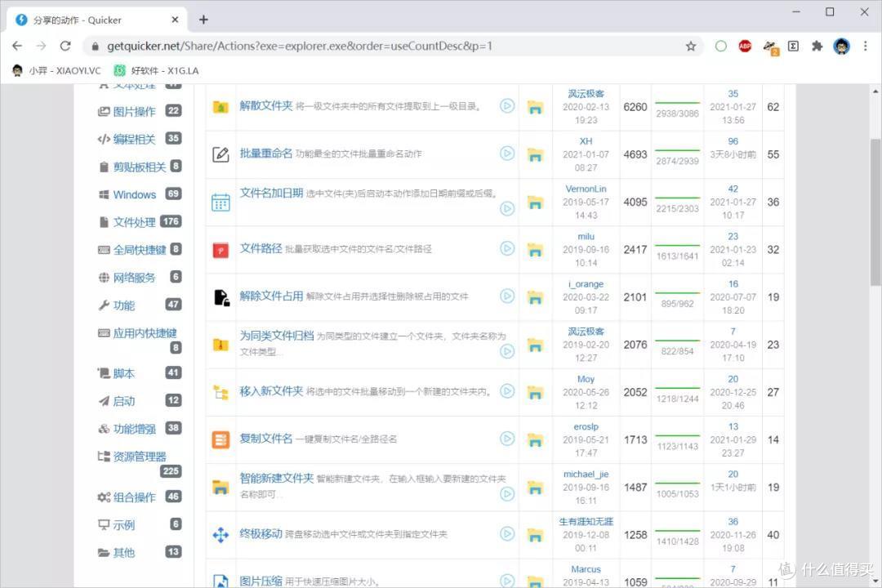Open the Extensions puzzle menu

(x=817, y=46)
